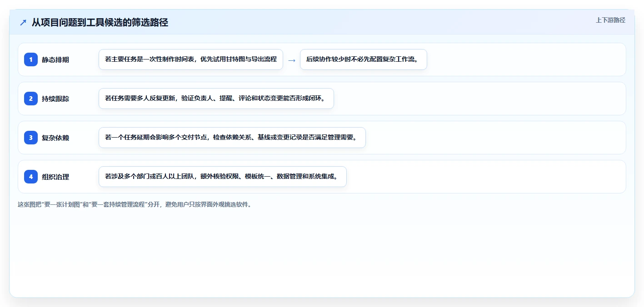Click the 上下游路径 label in header
644x307 pixels.
610,20
